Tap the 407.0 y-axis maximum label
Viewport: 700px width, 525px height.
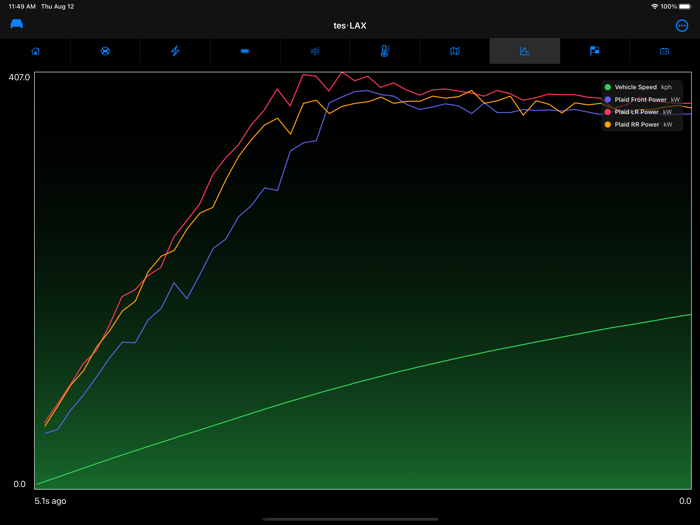click(x=19, y=77)
